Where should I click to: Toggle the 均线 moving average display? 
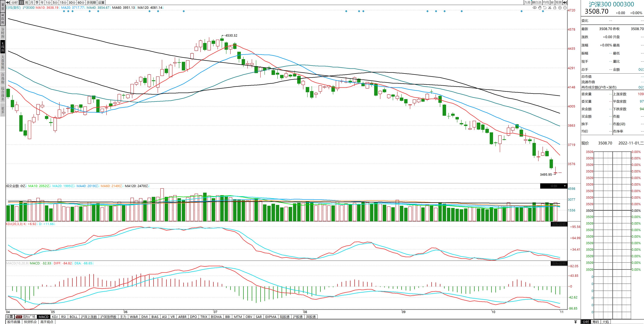pyautogui.click(x=546, y=3)
